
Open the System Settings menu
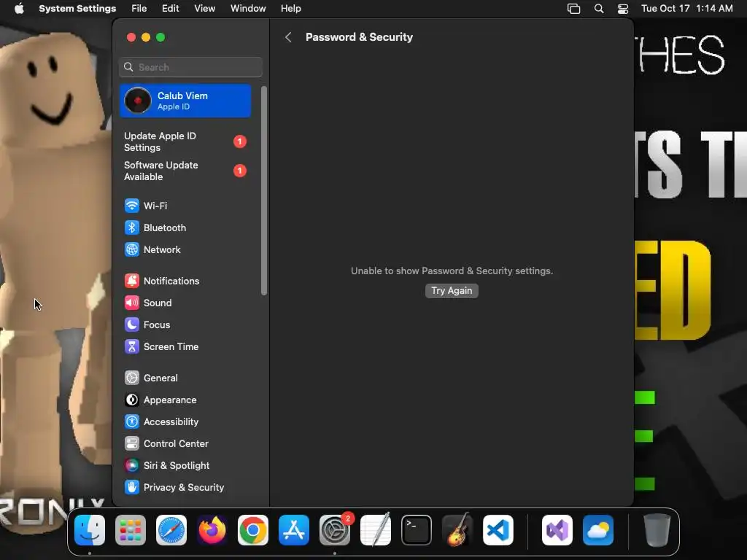pyautogui.click(x=77, y=9)
